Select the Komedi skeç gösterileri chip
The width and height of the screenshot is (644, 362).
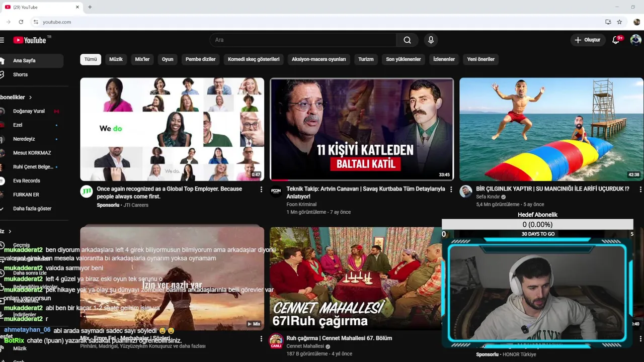click(x=254, y=59)
